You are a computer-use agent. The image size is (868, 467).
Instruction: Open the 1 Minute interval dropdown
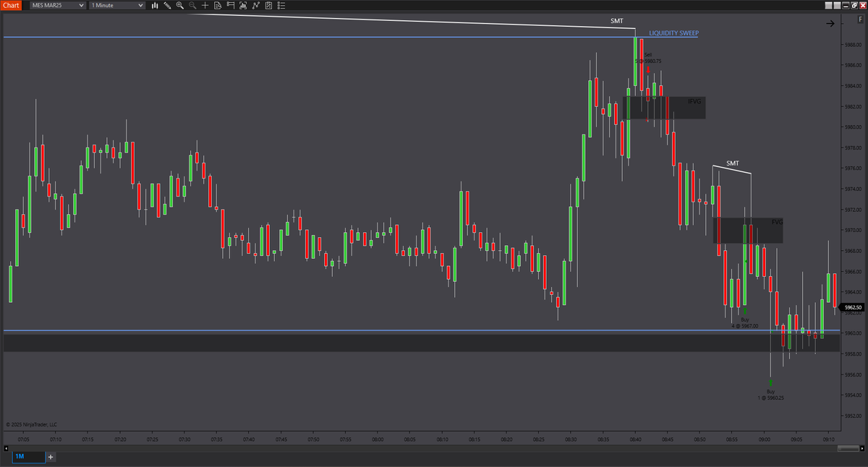pyautogui.click(x=117, y=5)
